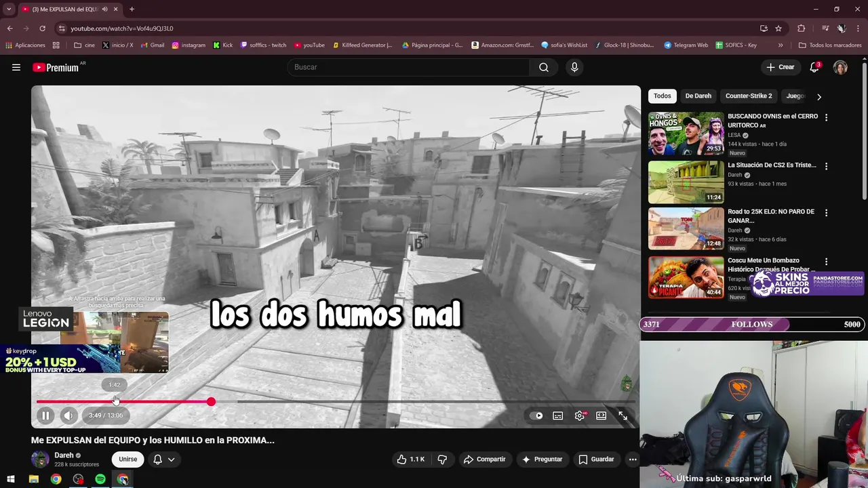The width and height of the screenshot is (868, 488).
Task: Open options for BUSCANDO OVNIS video
Action: [x=826, y=117]
